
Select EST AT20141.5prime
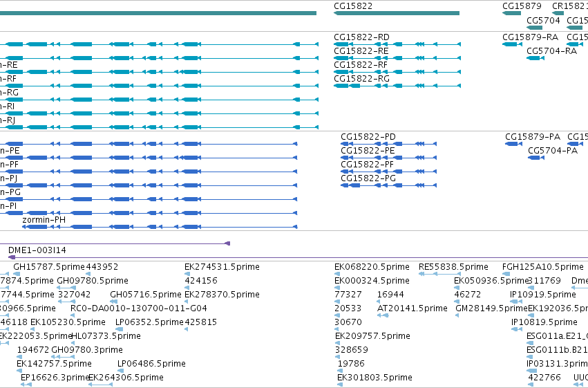(412, 309)
